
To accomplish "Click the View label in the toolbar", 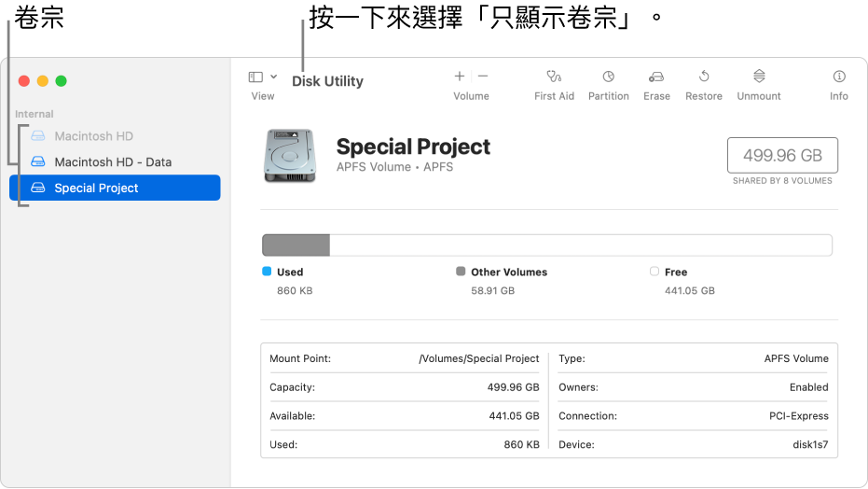I will [262, 96].
